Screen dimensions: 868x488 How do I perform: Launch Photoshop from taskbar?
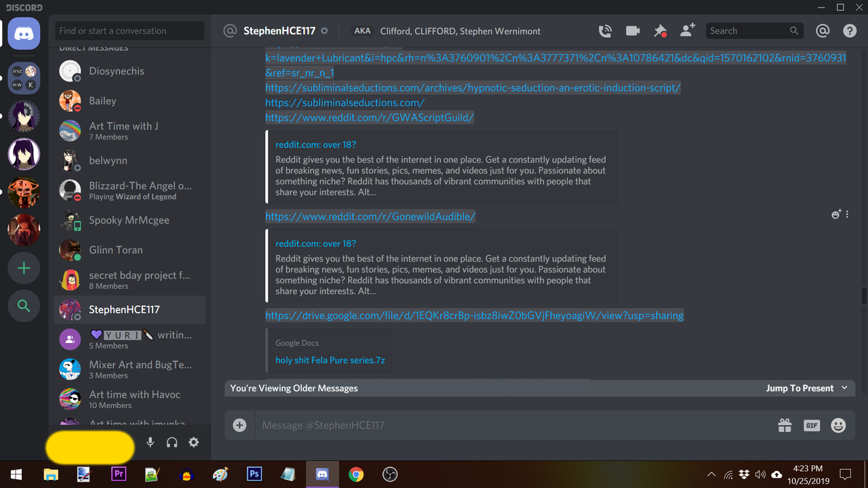(x=254, y=474)
